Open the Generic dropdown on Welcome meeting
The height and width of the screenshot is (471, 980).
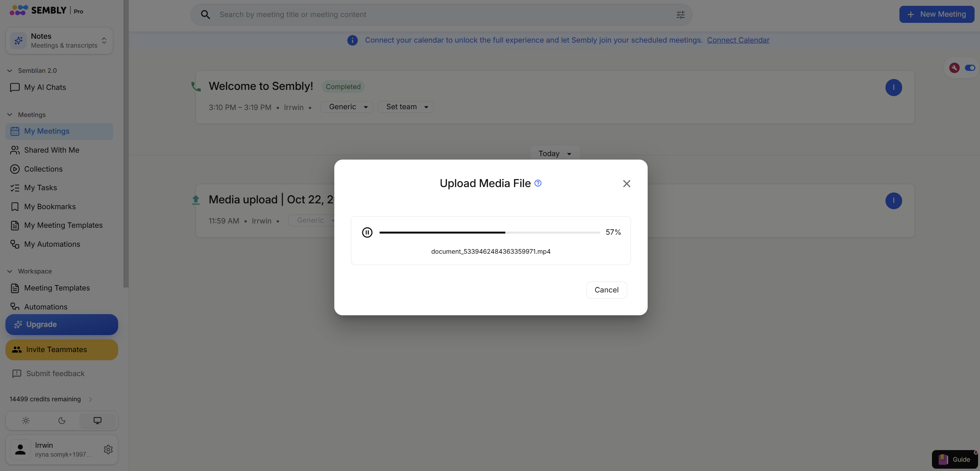347,107
